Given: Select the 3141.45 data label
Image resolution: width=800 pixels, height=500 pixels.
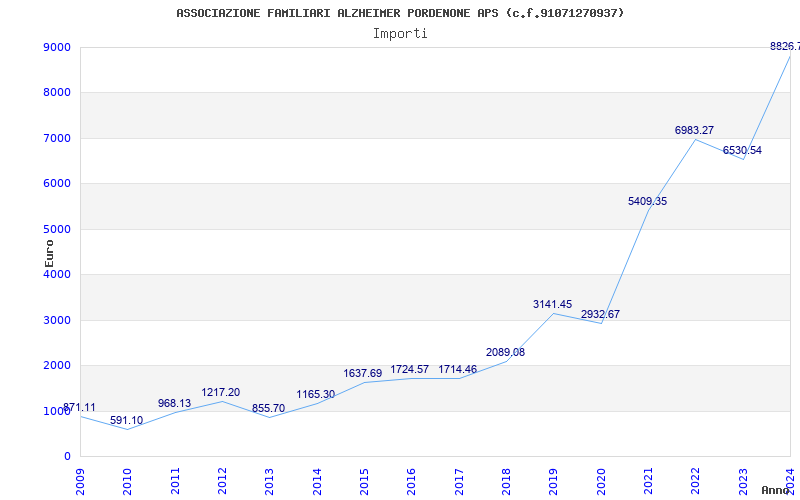Looking at the screenshot, I should tap(553, 305).
